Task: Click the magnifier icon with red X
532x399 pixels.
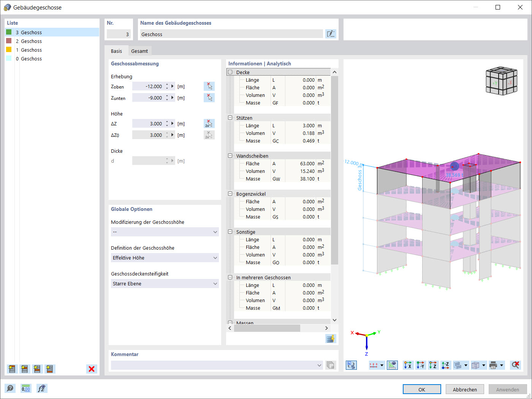Action: coord(515,365)
